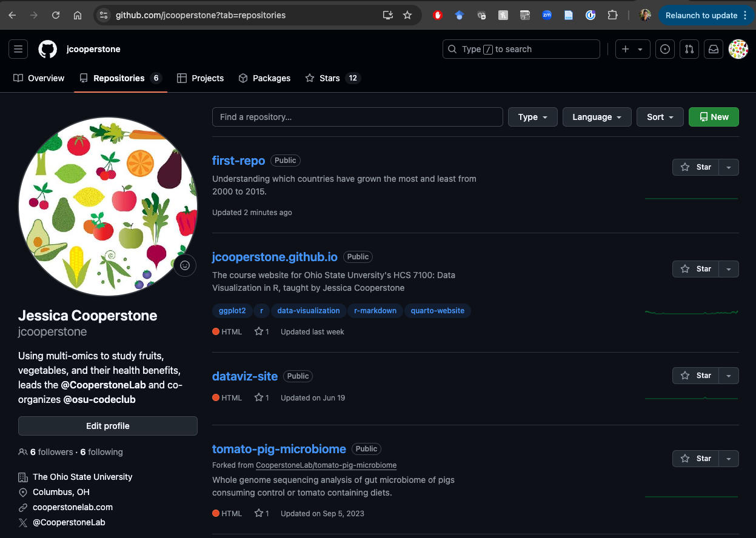The image size is (756, 538).
Task: Click the Find a repository search field
Action: pos(357,117)
